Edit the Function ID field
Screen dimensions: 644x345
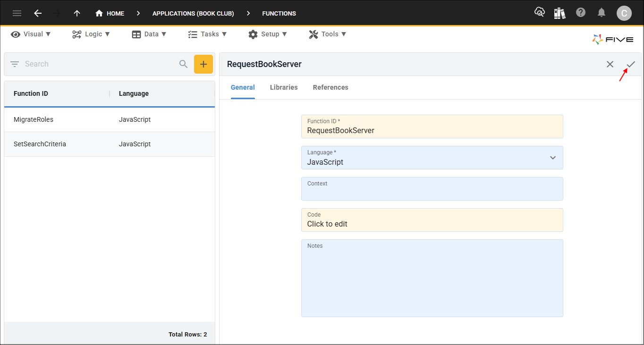(432, 126)
